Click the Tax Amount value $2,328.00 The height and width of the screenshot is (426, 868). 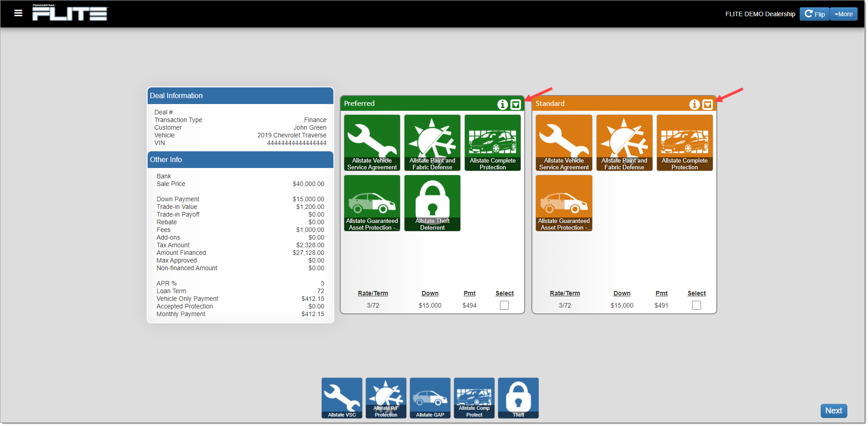point(310,245)
